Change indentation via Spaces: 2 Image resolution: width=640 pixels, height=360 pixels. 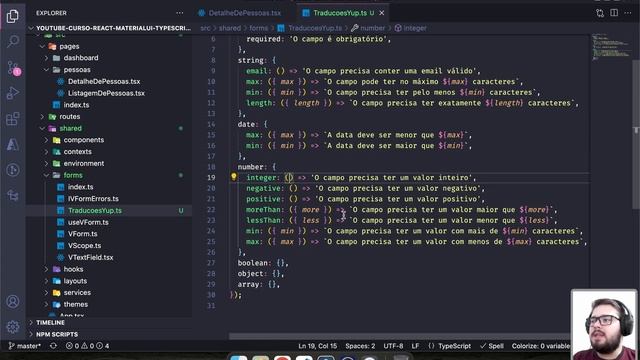click(360, 346)
